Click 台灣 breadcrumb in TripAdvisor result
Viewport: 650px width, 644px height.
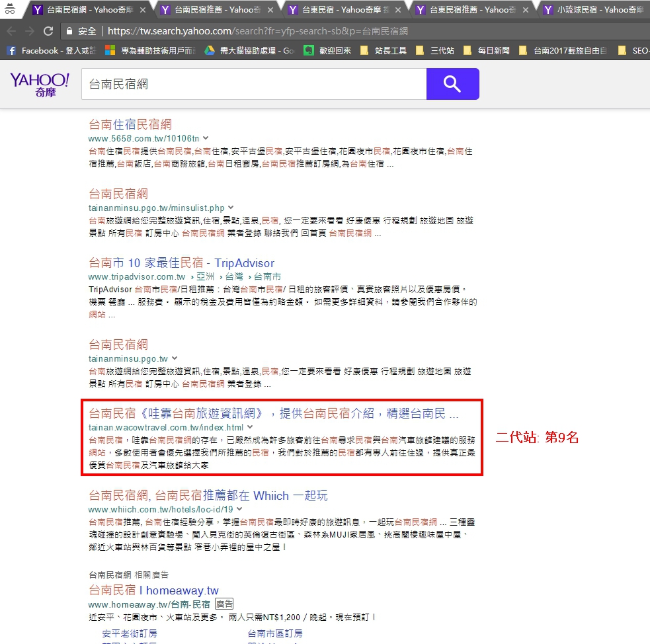click(x=234, y=276)
